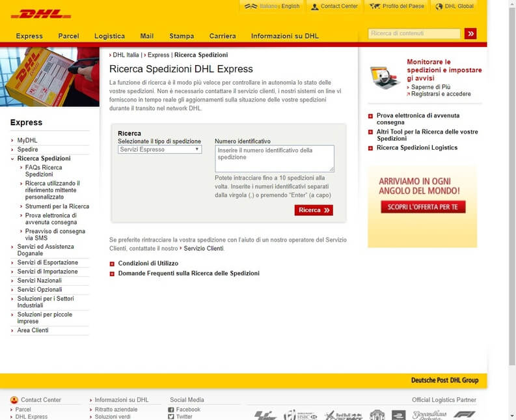Open MyDHL in sidebar
This screenshot has height=420, width=516.
point(27,141)
